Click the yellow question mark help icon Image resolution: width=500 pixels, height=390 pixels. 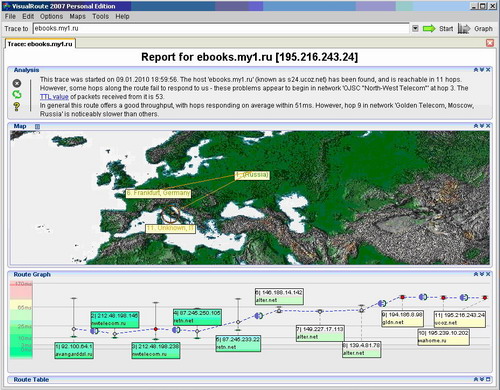17,106
